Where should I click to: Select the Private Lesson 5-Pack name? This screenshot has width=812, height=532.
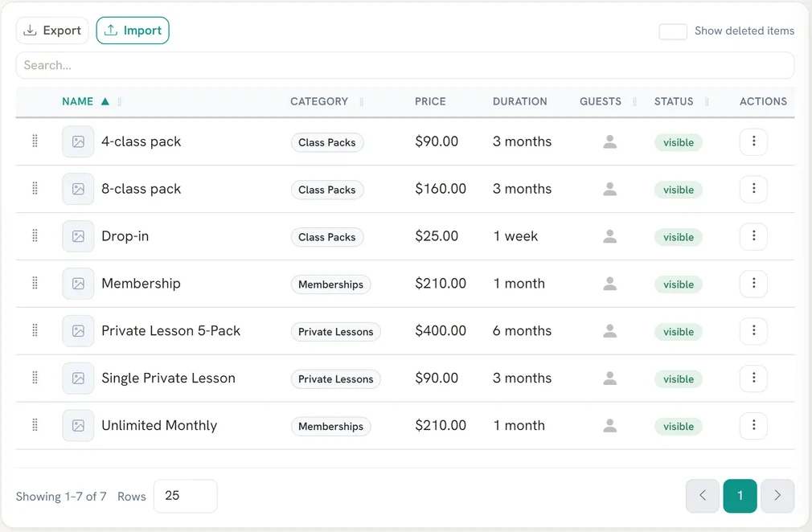tap(171, 330)
